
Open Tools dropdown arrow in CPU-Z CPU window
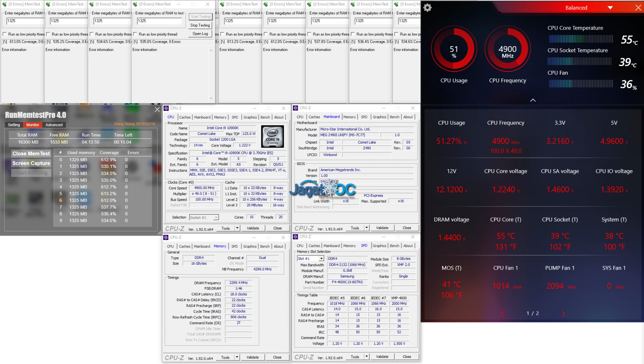click(237, 228)
